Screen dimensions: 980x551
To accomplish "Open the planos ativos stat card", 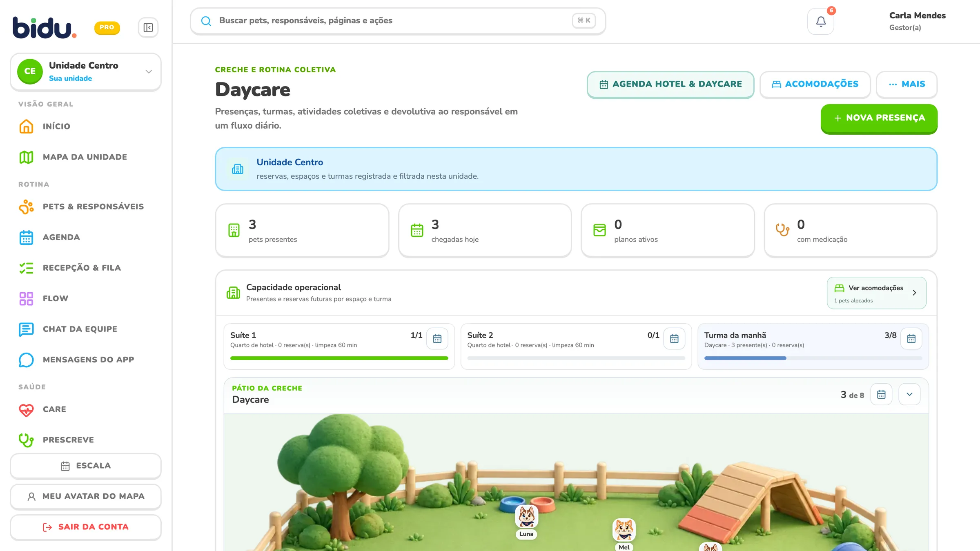I will click(x=668, y=231).
